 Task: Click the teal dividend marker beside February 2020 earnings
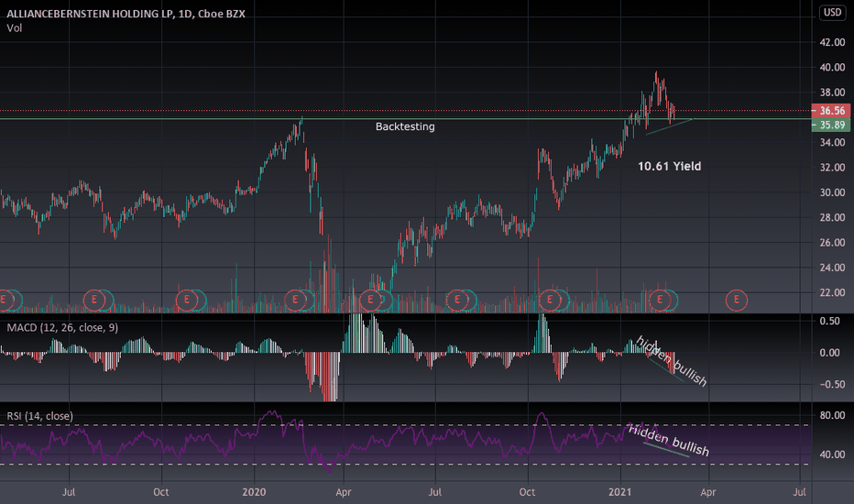[310, 301]
